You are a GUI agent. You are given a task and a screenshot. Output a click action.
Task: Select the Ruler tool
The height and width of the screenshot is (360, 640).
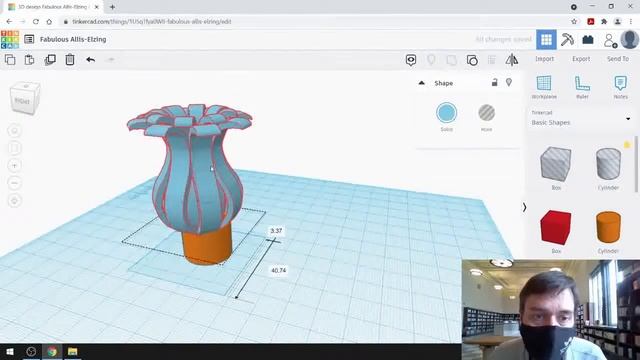click(582, 87)
